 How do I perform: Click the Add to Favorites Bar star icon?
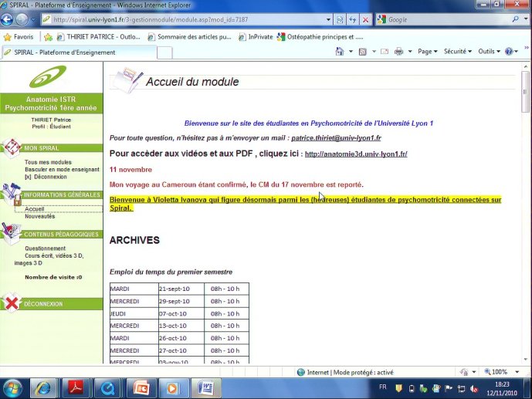48,37
